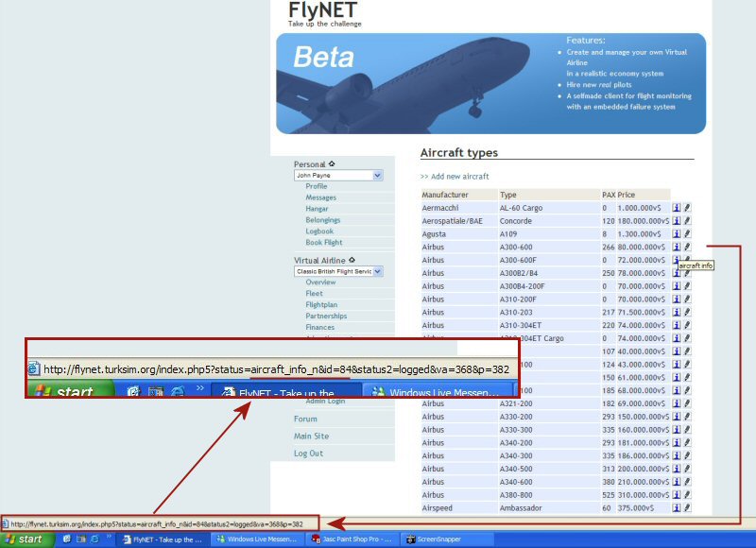756x548 pixels.
Task: Open the Classic British Flight Service dropdown
Action: pos(338,271)
